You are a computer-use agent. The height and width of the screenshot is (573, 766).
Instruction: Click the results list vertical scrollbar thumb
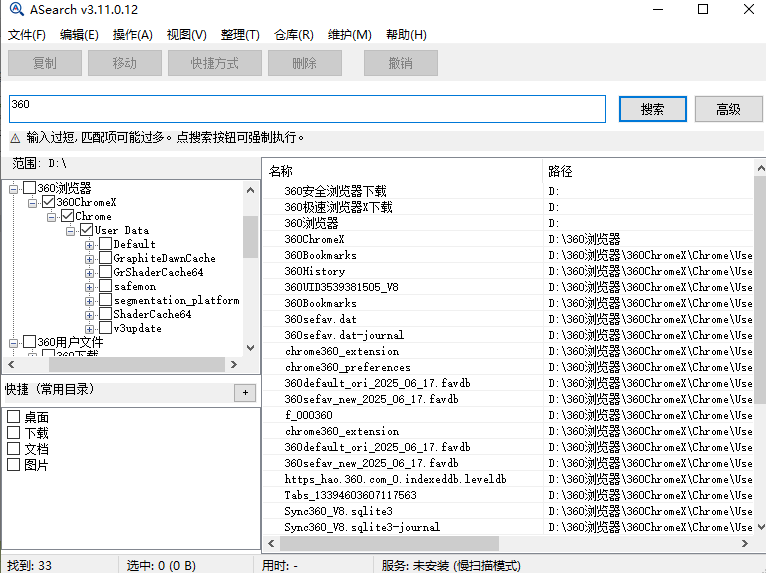click(x=761, y=290)
